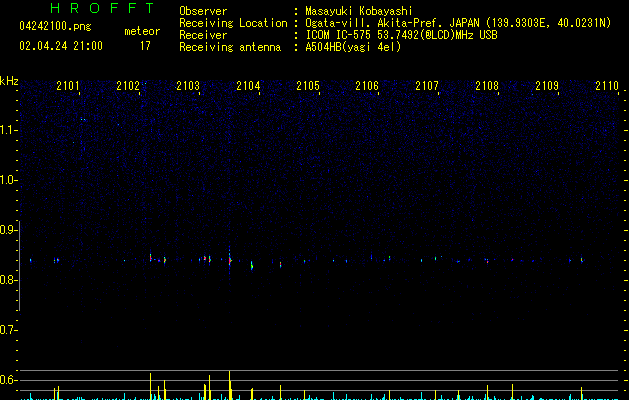Click the Ogata-vill. Akita-Pref. JAPAN location text
This screenshot has width=629, height=400.
pyautogui.click(x=458, y=23)
